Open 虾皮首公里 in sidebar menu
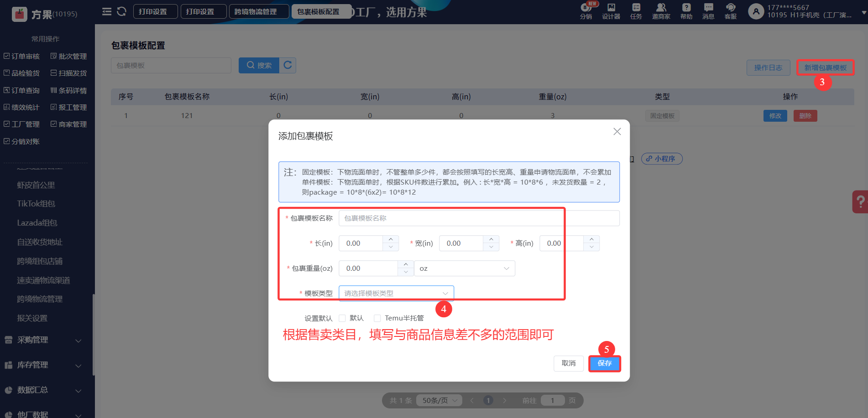 [36, 185]
